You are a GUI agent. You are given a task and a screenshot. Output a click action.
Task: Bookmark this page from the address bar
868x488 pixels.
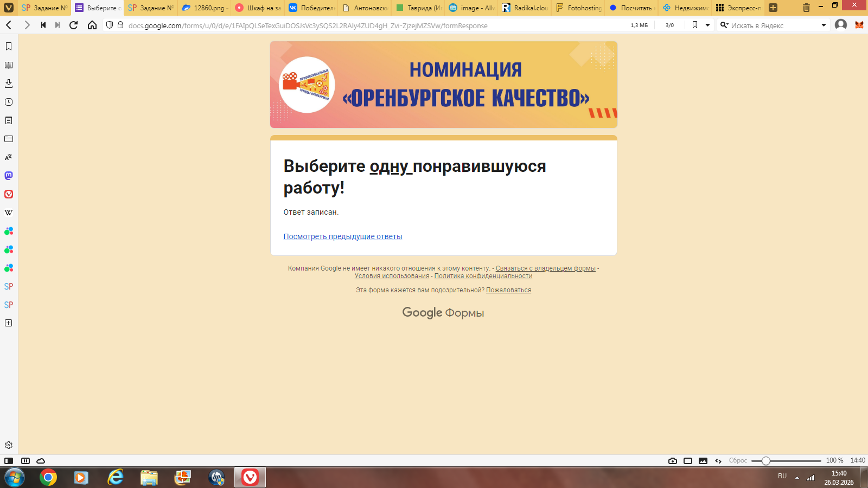click(x=695, y=25)
